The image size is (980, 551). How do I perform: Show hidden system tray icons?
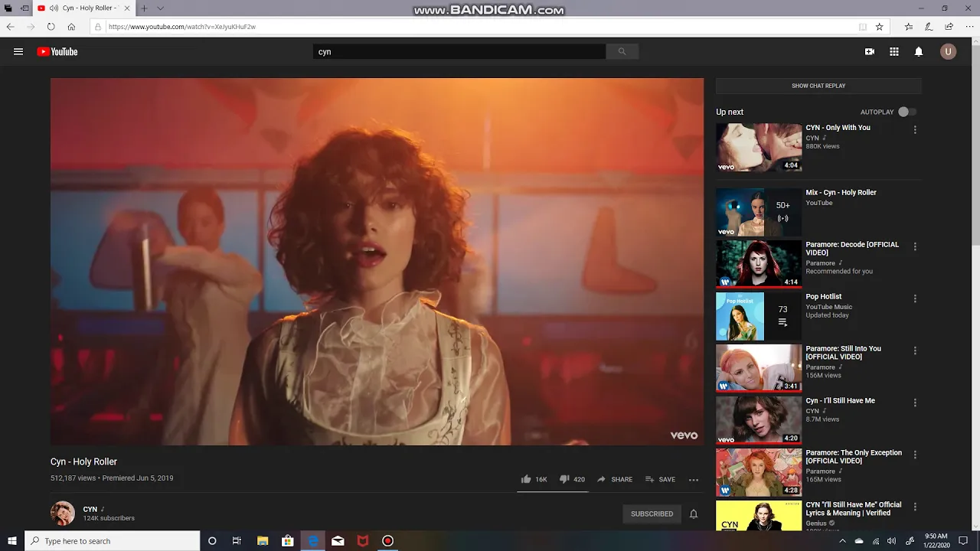(x=842, y=541)
